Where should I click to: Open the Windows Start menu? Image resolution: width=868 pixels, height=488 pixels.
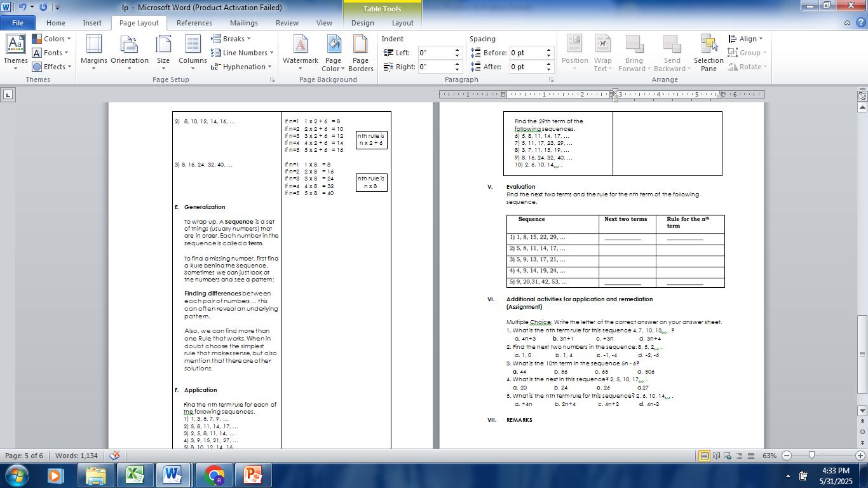(16, 475)
